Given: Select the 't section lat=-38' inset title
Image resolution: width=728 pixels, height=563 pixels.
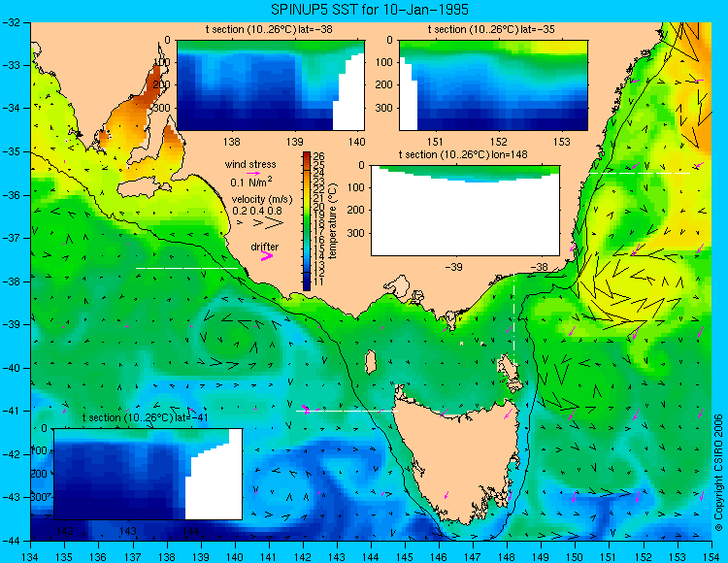Looking at the screenshot, I should point(269,30).
